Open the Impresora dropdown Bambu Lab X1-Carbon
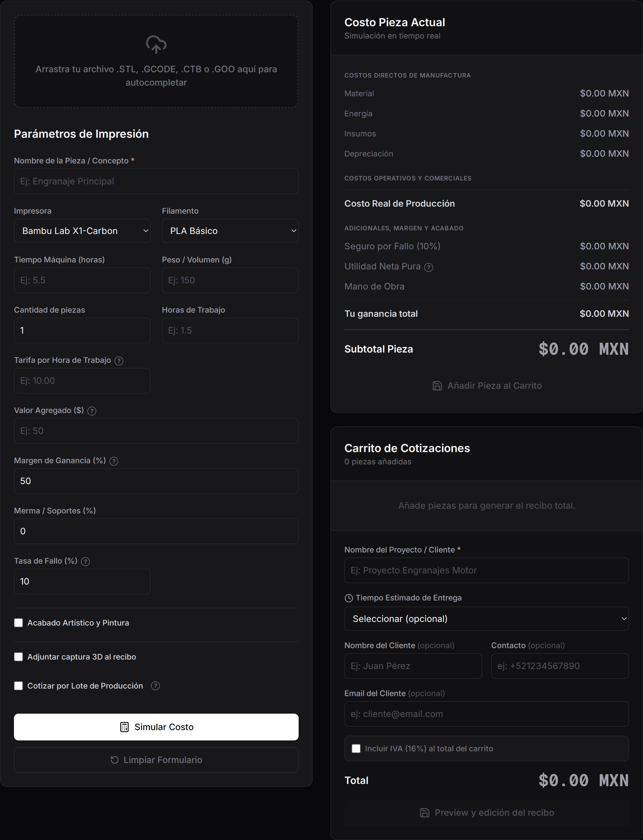The width and height of the screenshot is (643, 840). (82, 231)
